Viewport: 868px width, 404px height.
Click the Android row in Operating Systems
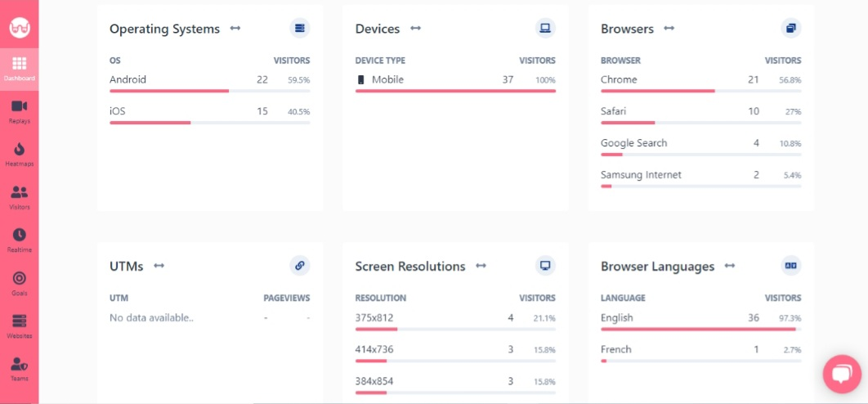[x=210, y=83]
